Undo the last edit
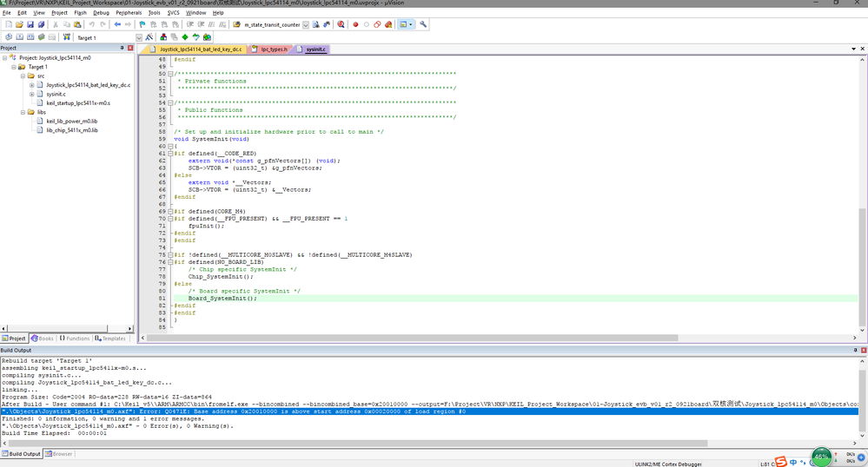The height and width of the screenshot is (467, 868). pyautogui.click(x=92, y=24)
